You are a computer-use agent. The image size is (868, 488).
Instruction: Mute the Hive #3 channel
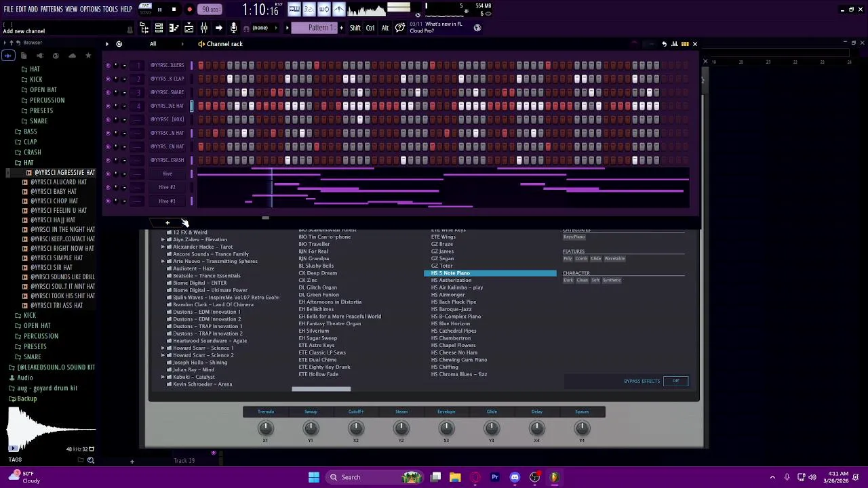coord(108,201)
